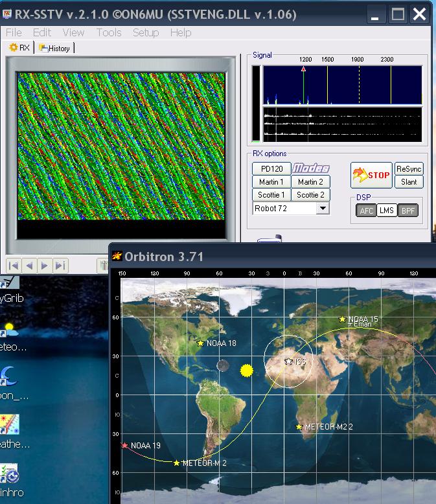This screenshot has height=504, width=436.
Task: Toggle the LMS DSP filter
Action: coord(387,211)
